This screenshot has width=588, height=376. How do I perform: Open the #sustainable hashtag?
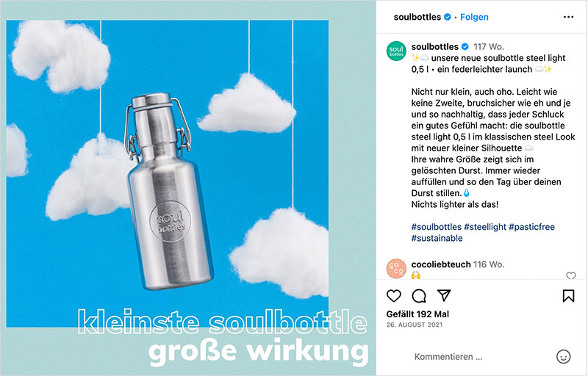tap(437, 238)
